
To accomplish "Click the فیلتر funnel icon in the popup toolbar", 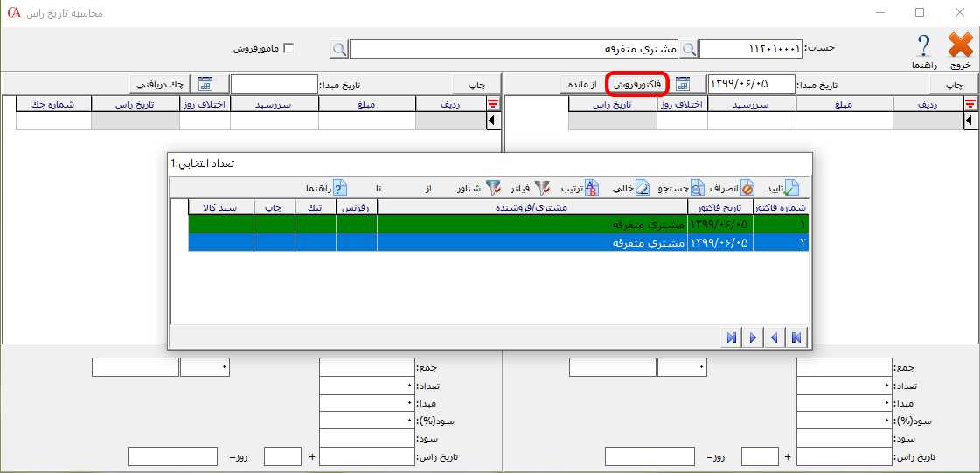I will (541, 188).
